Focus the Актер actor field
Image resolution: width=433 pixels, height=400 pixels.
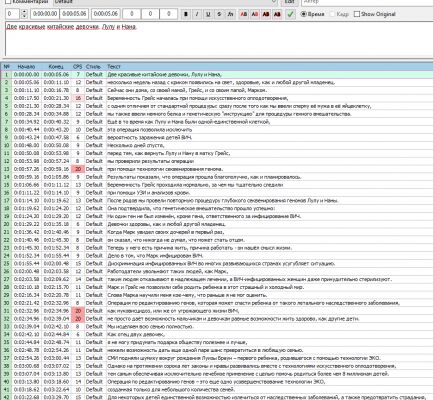tap(367, 2)
